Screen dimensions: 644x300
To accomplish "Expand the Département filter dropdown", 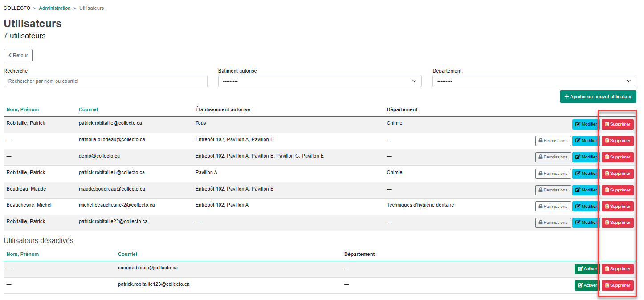I will pyautogui.click(x=534, y=81).
